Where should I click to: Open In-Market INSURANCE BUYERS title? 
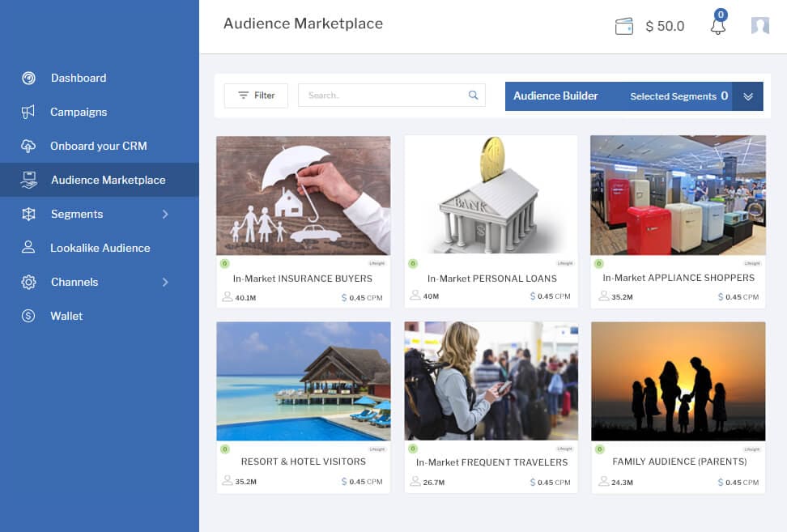pos(303,279)
